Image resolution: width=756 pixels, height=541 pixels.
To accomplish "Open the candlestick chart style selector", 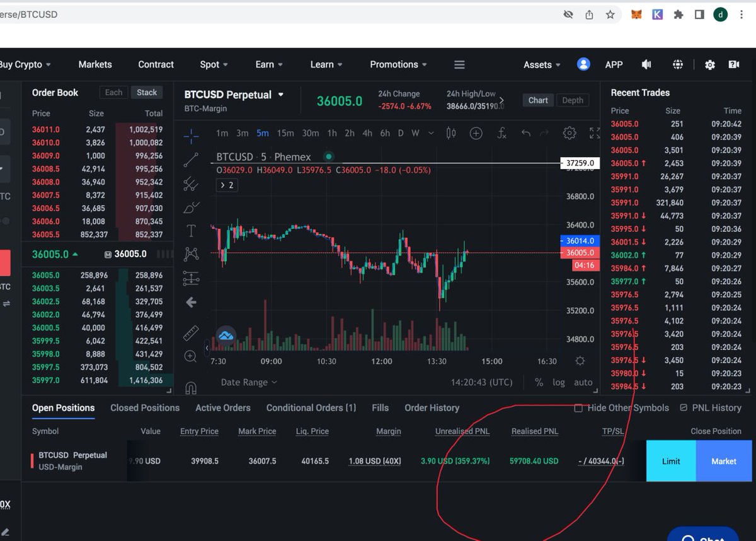I will tap(450, 133).
